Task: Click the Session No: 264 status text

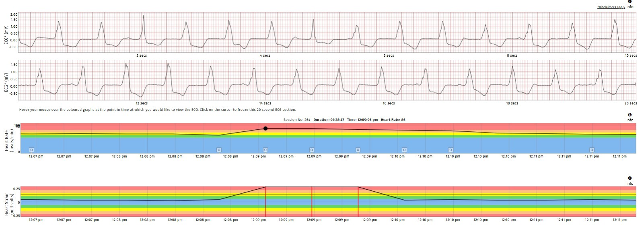Action: 296,120
